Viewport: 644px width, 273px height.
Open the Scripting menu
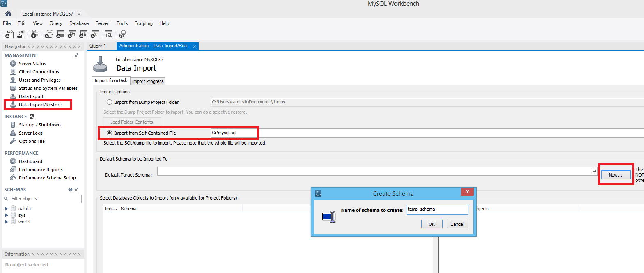pyautogui.click(x=144, y=23)
